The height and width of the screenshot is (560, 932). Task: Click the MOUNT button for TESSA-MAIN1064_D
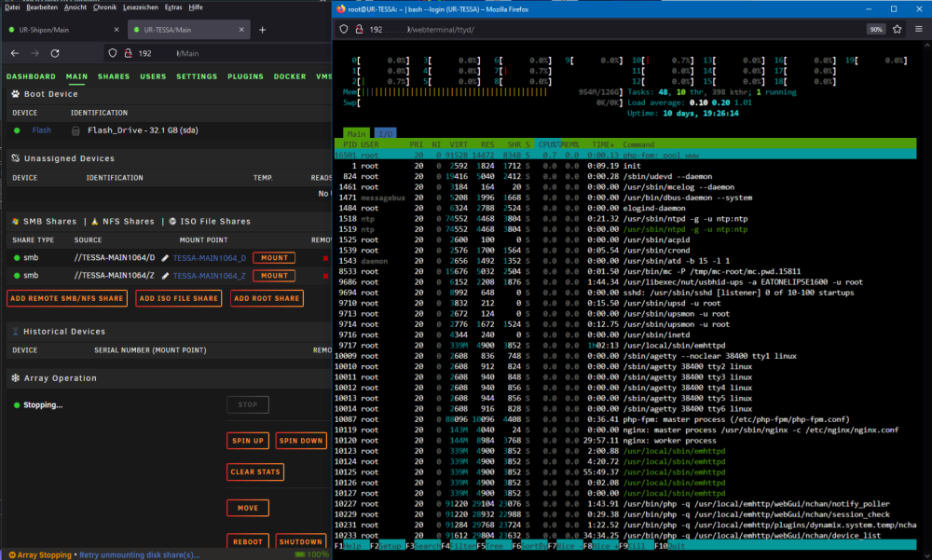click(x=274, y=258)
